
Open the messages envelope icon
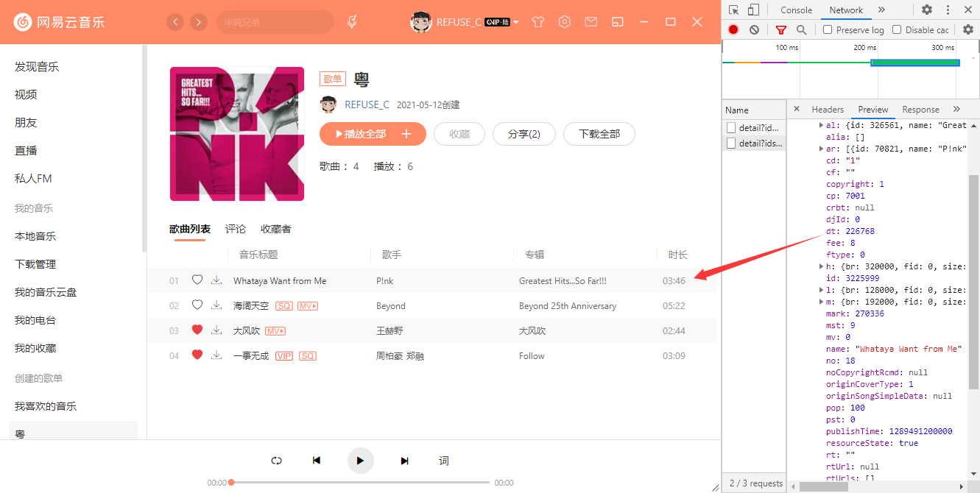pyautogui.click(x=591, y=22)
